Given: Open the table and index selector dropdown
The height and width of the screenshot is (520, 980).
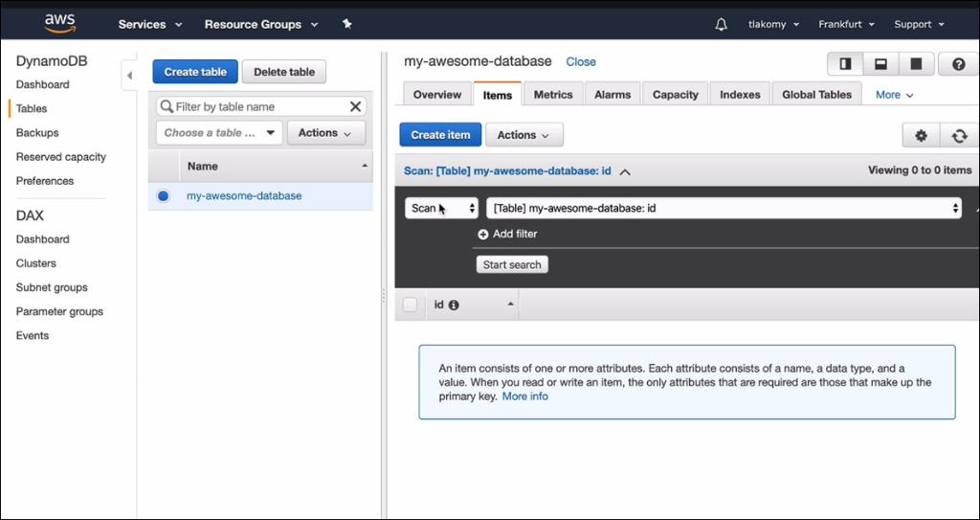Looking at the screenshot, I should (x=724, y=209).
